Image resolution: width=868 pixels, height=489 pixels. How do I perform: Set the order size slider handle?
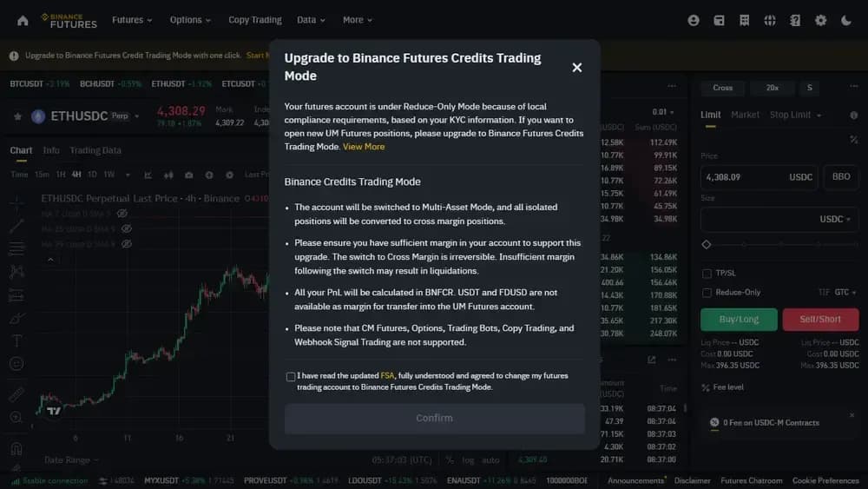(707, 244)
